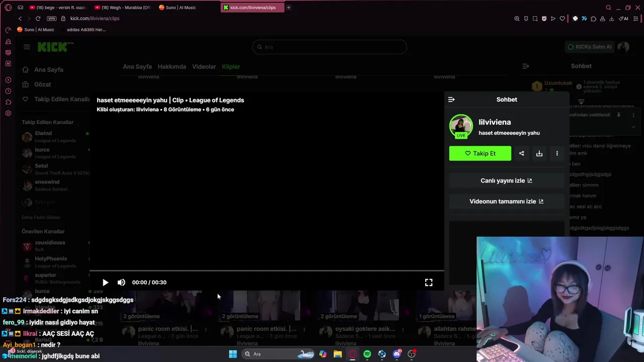This screenshot has width=644, height=362.
Task: Switch to Hakkımda channel tab
Action: click(x=172, y=66)
